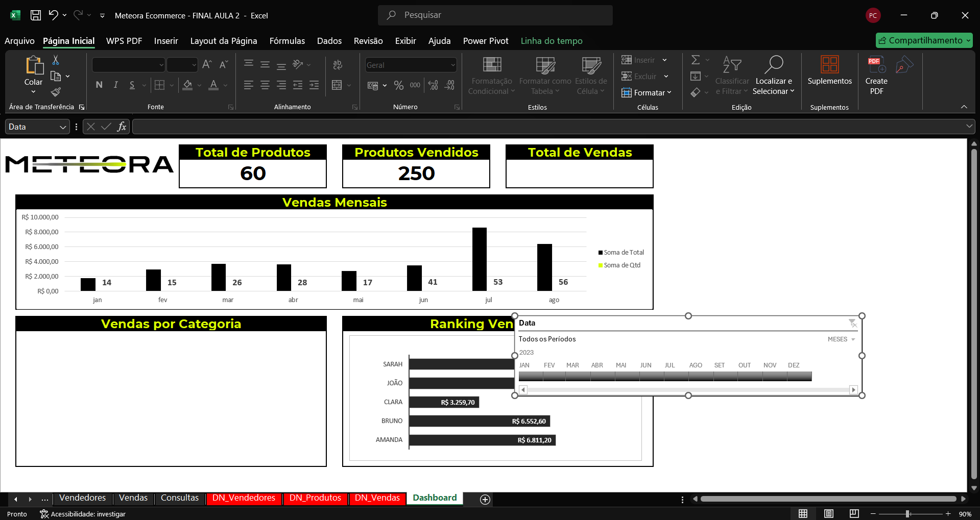Click the Cut scissors icon
The image size is (980, 520).
click(x=56, y=60)
